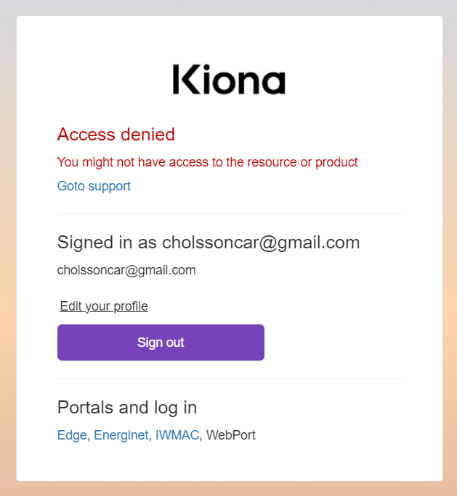457x496 pixels.
Task: Go to the IWMAC portal
Action: pos(177,435)
